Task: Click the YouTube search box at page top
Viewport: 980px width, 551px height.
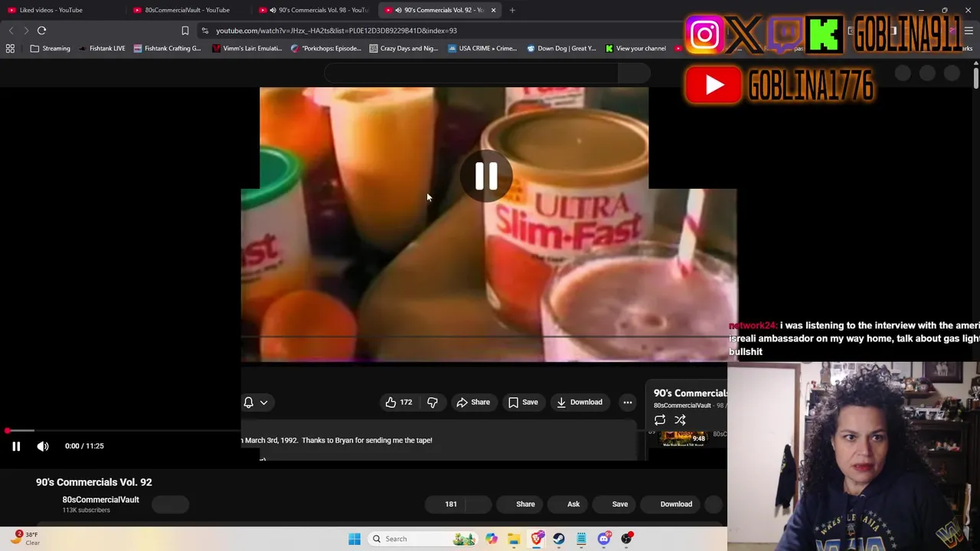Action: (x=471, y=73)
